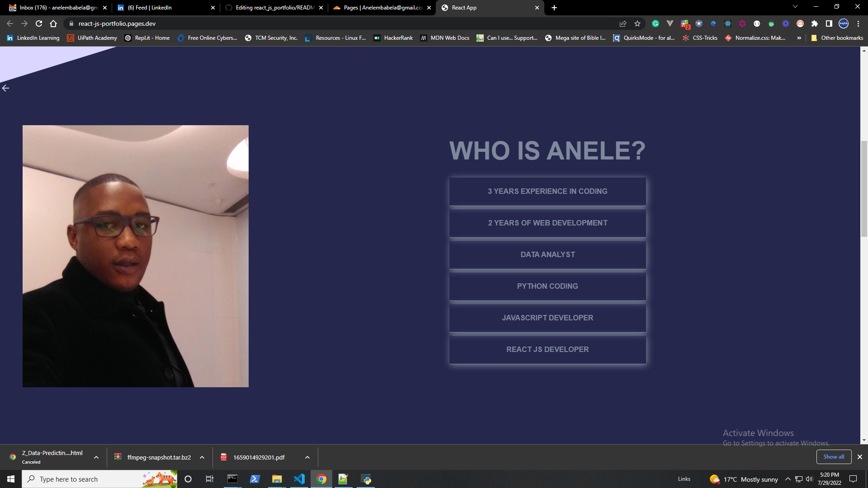Expand the volume control in the system tray
The height and width of the screenshot is (488, 868).
coord(809,479)
